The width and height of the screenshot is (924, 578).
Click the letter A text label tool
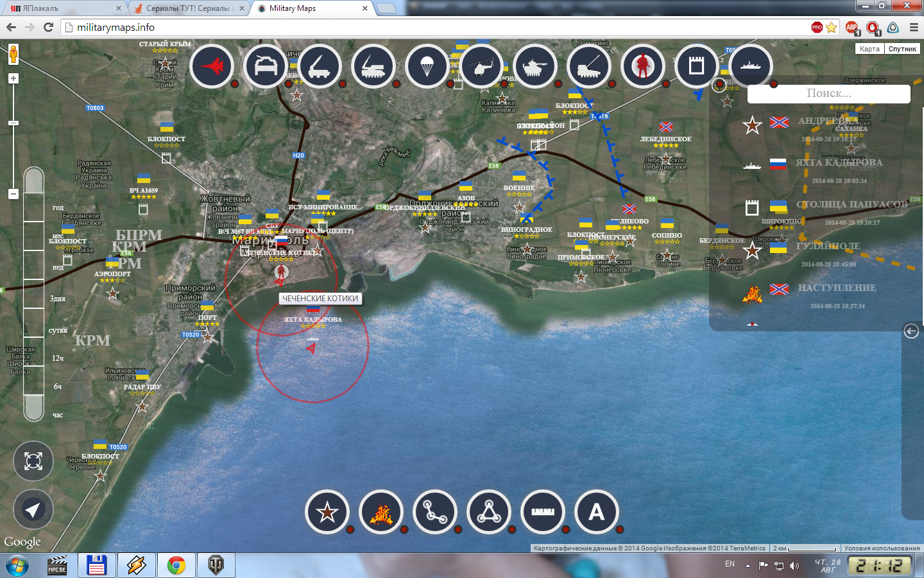pos(597,512)
